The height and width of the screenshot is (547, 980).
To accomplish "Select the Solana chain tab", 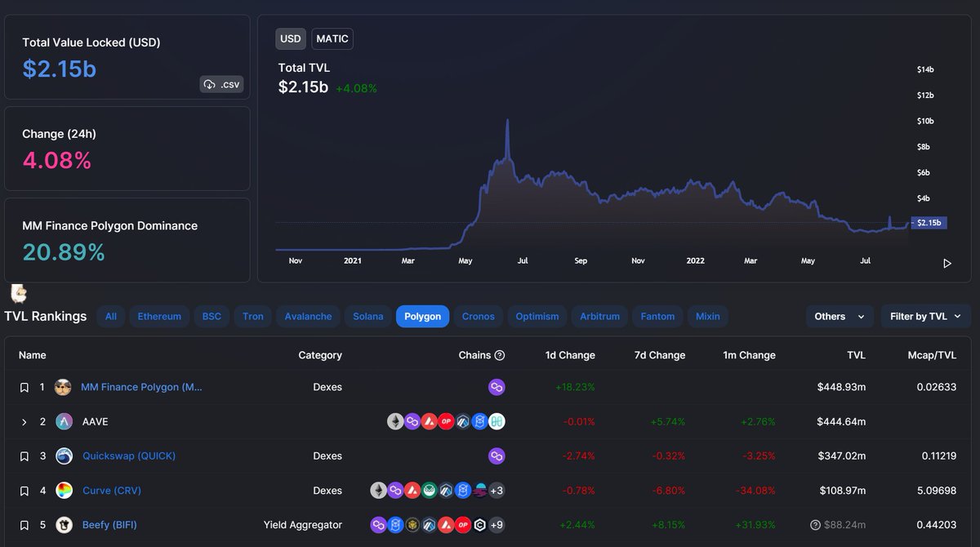I will coord(368,316).
